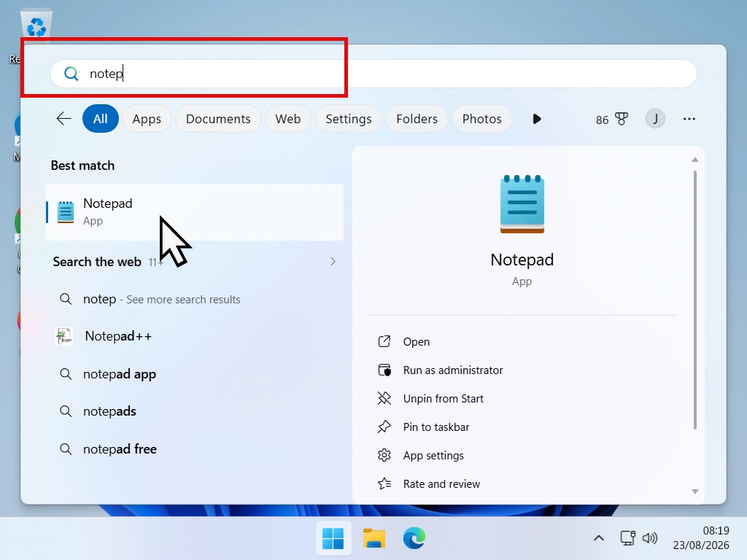Click the Notepad title in preview pane
The height and width of the screenshot is (560, 747).
click(x=522, y=260)
